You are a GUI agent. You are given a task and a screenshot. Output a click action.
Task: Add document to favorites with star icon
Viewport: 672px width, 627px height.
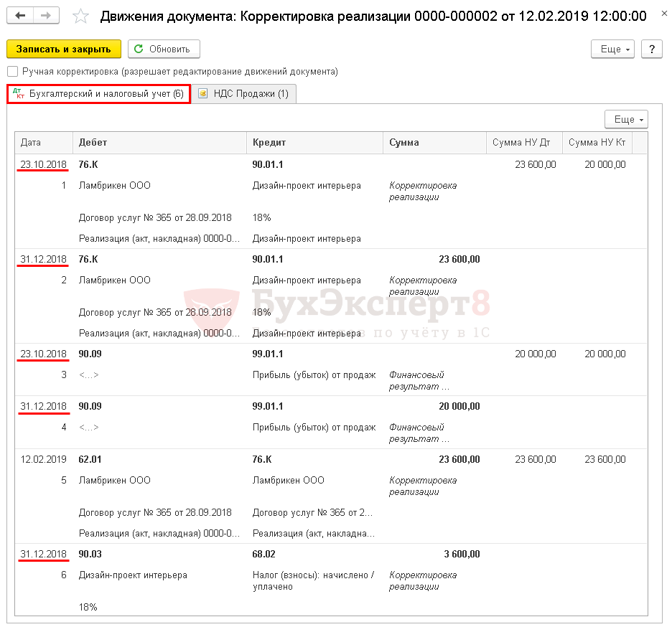(x=80, y=16)
